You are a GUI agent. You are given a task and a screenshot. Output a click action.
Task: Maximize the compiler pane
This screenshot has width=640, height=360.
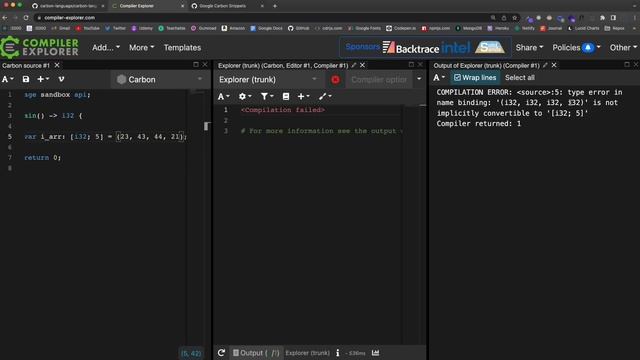click(411, 64)
